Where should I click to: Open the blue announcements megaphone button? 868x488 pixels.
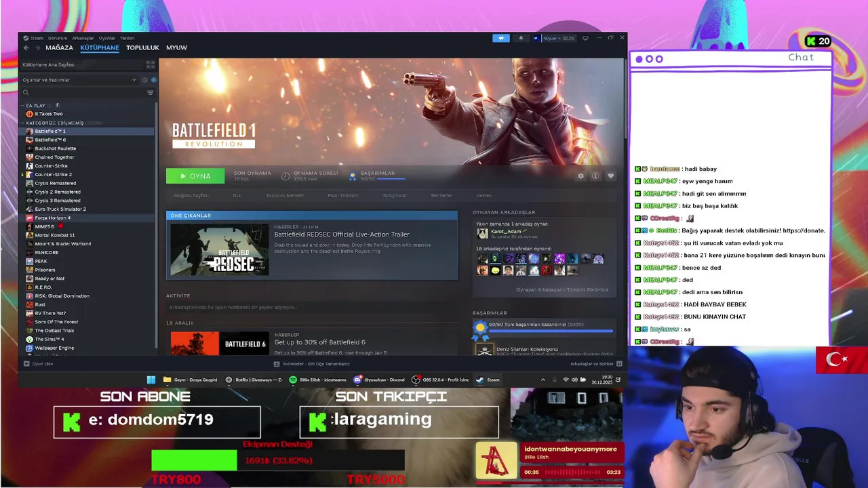pos(501,38)
